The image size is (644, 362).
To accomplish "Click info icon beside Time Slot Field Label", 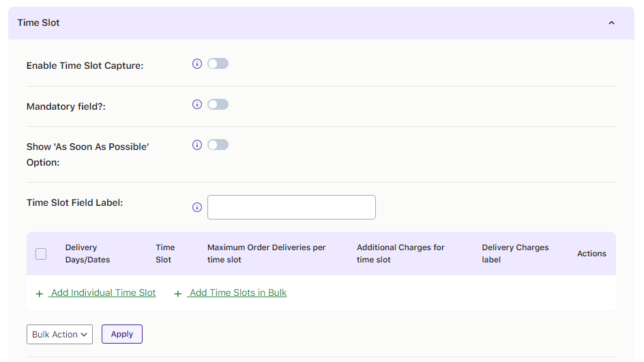I will [x=197, y=207].
